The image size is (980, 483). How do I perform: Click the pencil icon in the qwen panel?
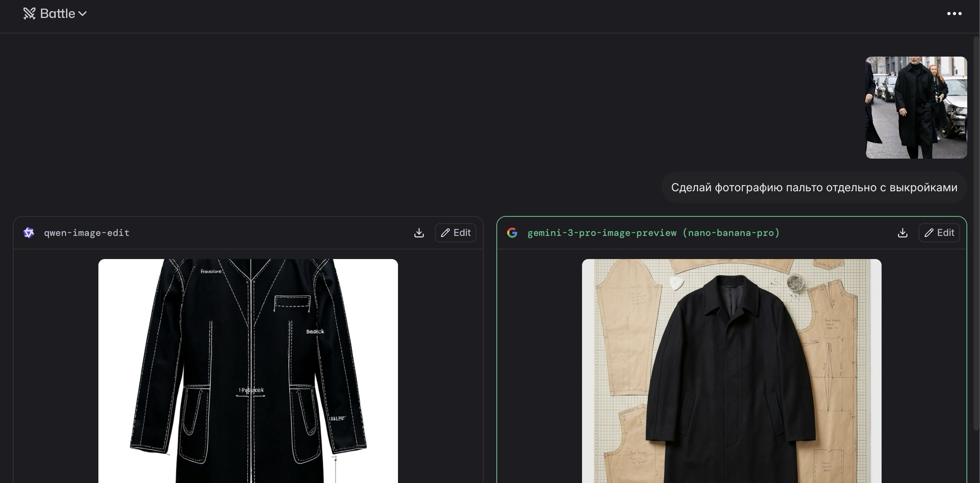[445, 233]
